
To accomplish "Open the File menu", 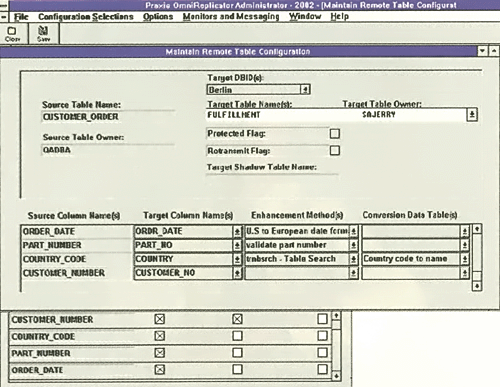I will tap(21, 17).
